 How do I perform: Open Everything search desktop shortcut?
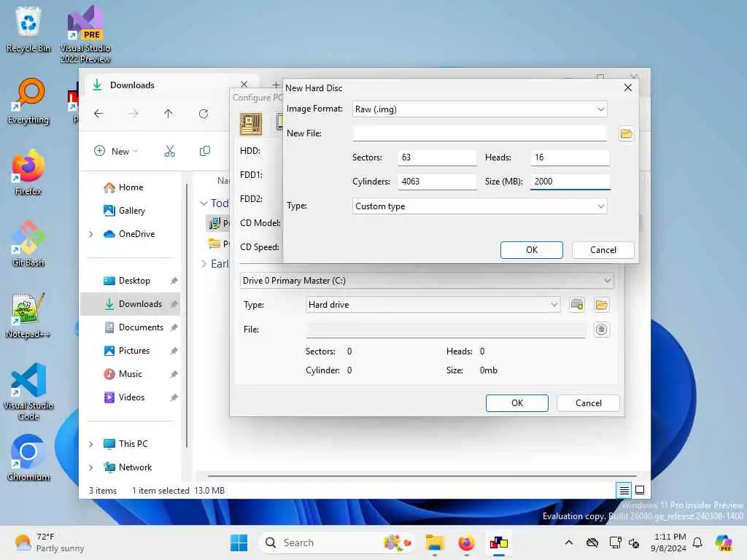pos(28,101)
